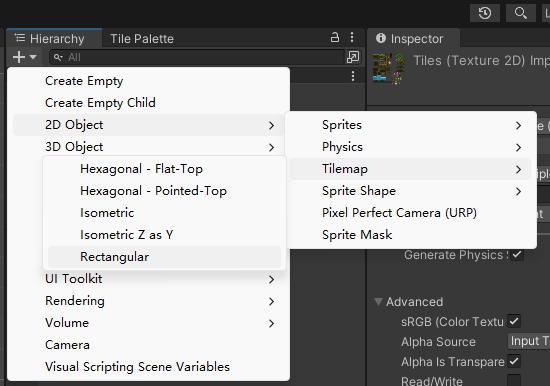The height and width of the screenshot is (386, 550).
Task: Open the global search magnifier icon
Action: click(521, 13)
